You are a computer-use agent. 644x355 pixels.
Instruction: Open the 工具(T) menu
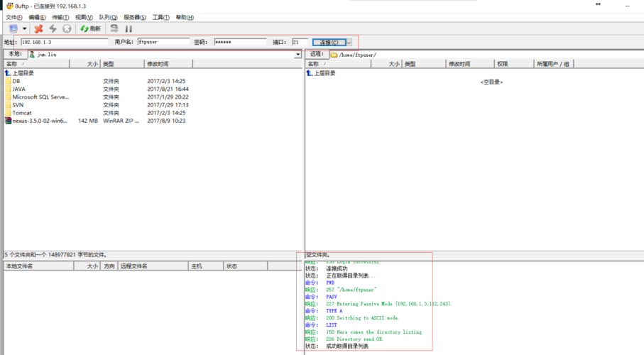(161, 17)
